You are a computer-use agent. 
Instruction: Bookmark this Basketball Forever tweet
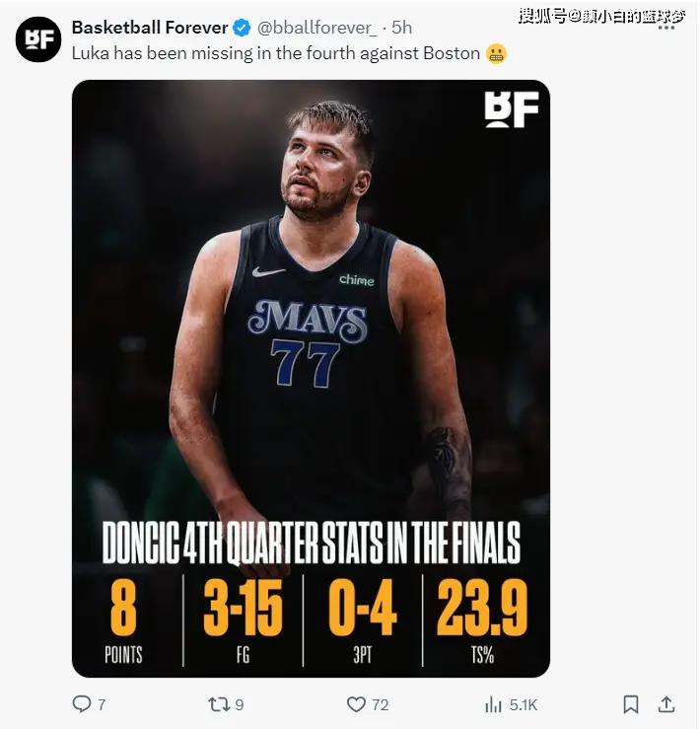(631, 704)
